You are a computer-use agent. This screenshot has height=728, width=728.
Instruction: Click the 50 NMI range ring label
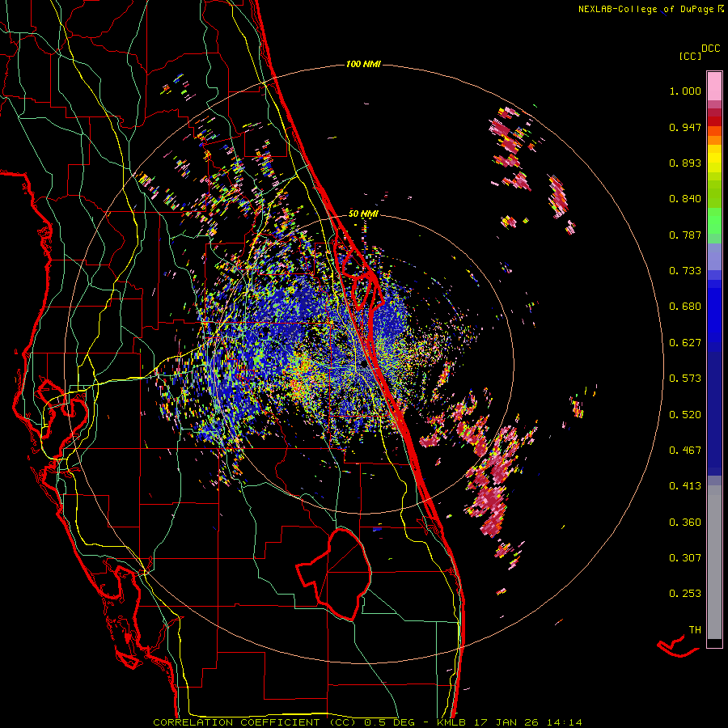[x=363, y=214]
